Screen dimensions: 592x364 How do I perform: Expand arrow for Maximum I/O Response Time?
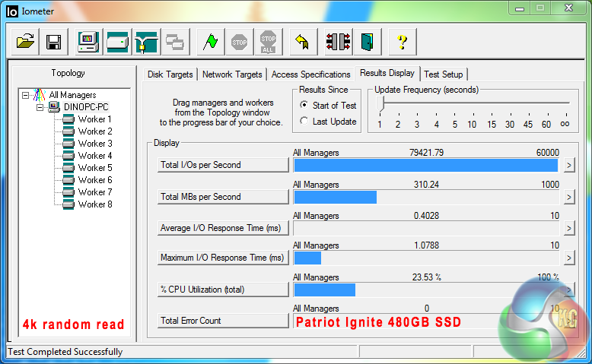569,258
